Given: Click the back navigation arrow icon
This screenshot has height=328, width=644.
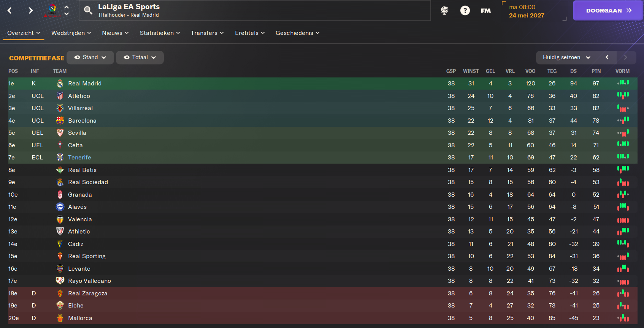Looking at the screenshot, I should [10, 11].
